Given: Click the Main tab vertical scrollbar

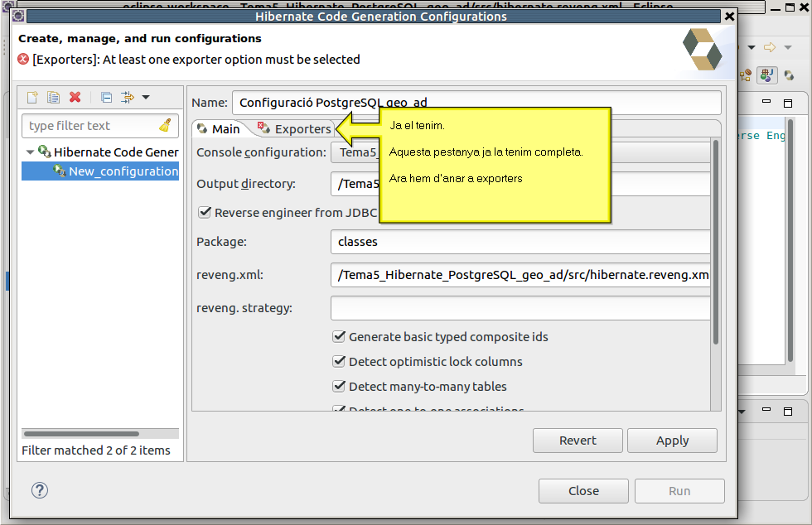Looking at the screenshot, I should (x=716, y=243).
